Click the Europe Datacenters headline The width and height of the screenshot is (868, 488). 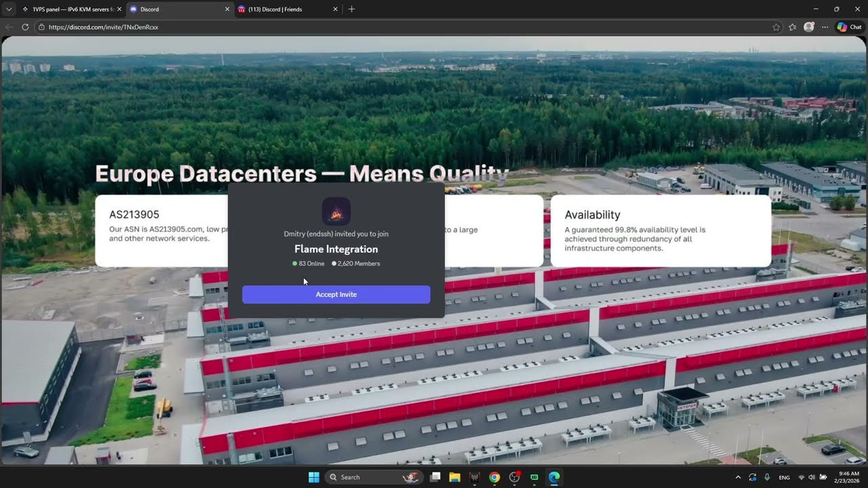point(302,174)
